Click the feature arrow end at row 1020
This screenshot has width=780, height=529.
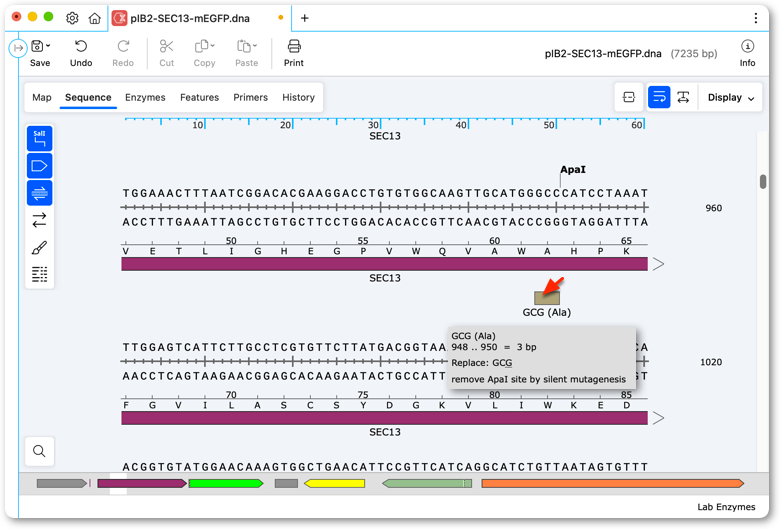point(658,418)
